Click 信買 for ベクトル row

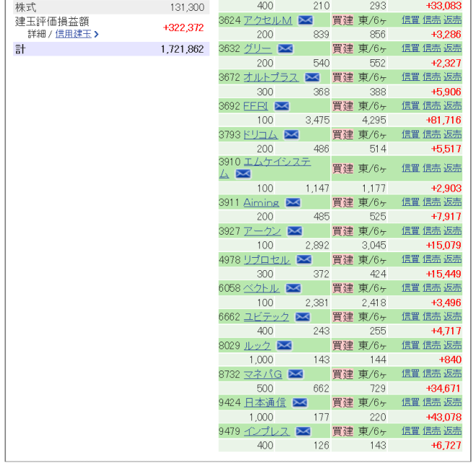point(410,287)
